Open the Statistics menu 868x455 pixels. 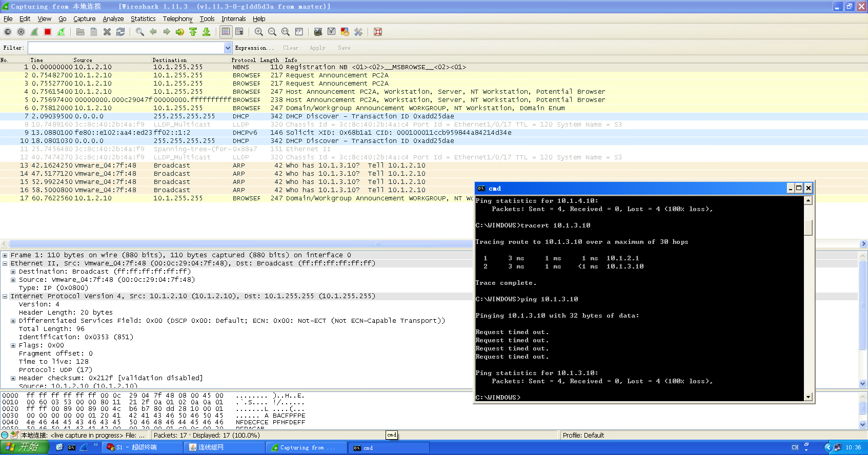click(x=143, y=19)
